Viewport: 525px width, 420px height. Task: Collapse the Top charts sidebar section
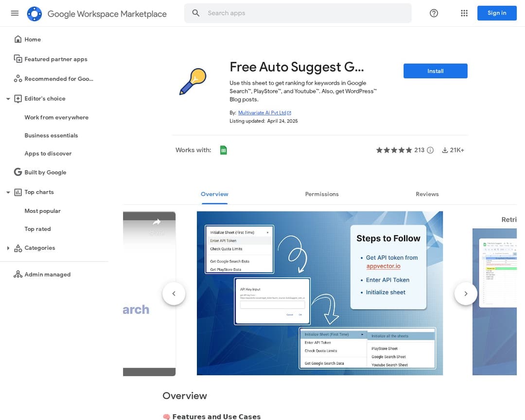8,192
